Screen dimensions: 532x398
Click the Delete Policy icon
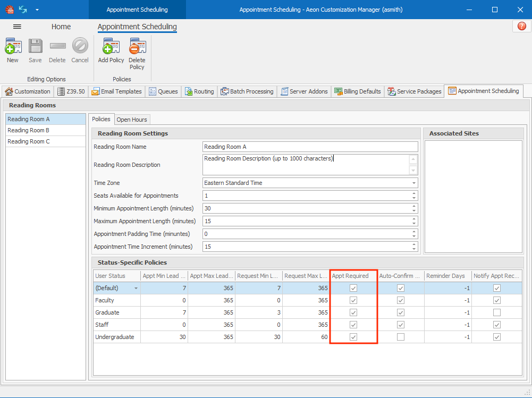pos(137,48)
